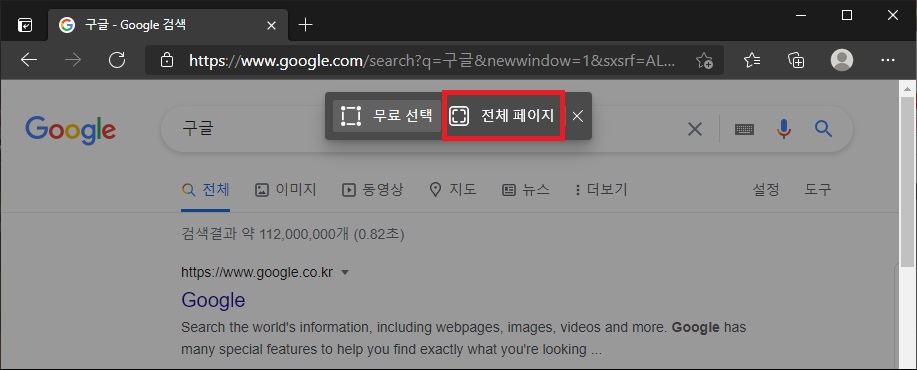The image size is (917, 370).
Task: Open the 도구 search tools
Action: click(x=818, y=190)
